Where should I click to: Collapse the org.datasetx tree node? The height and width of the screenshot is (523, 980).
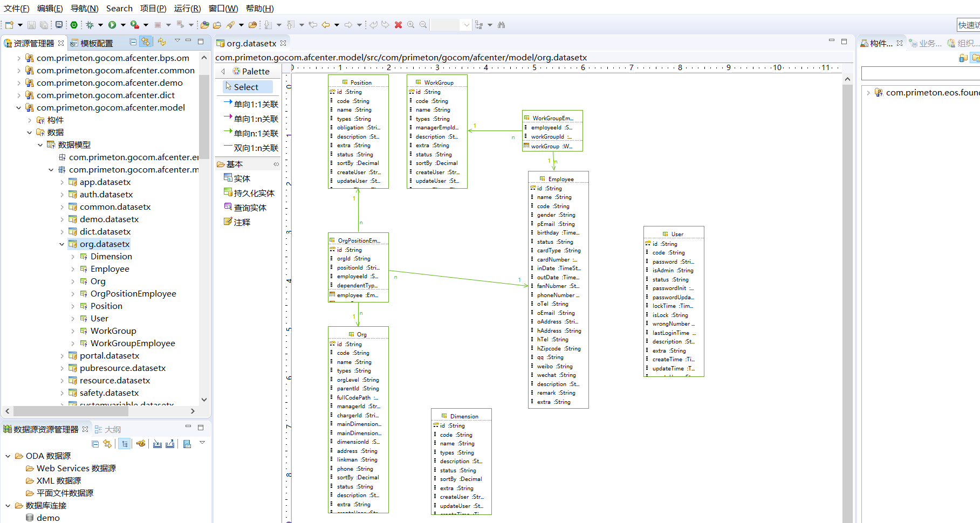coord(62,244)
